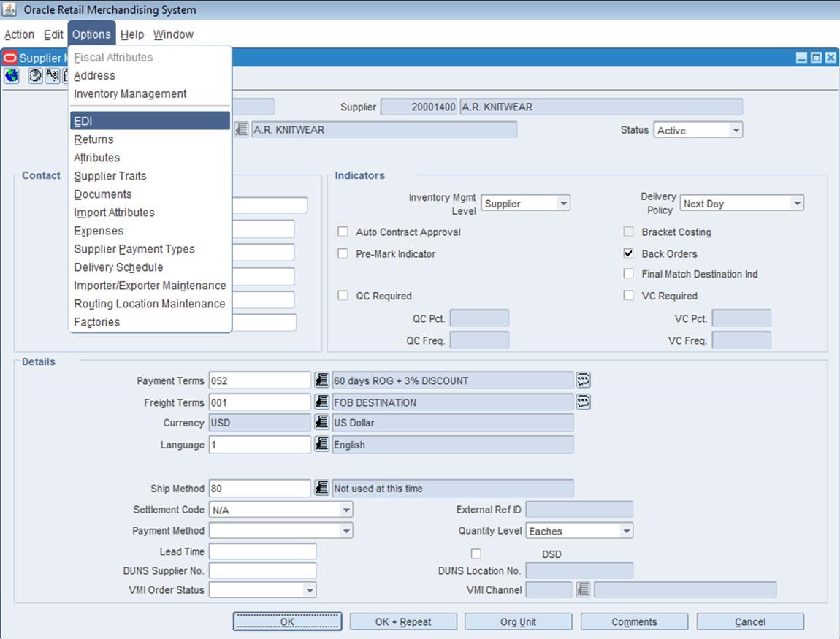Open the Window menu
The width and height of the screenshot is (840, 639).
coord(173,34)
